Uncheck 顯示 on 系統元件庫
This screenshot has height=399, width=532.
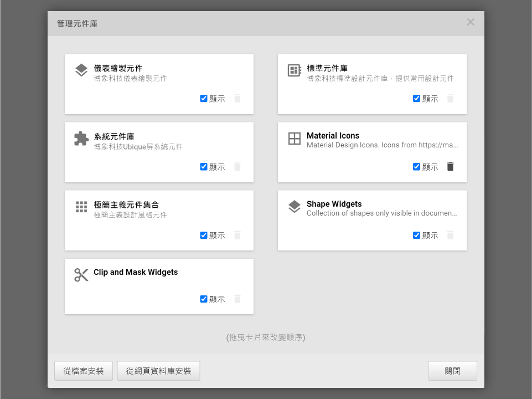coord(204,166)
